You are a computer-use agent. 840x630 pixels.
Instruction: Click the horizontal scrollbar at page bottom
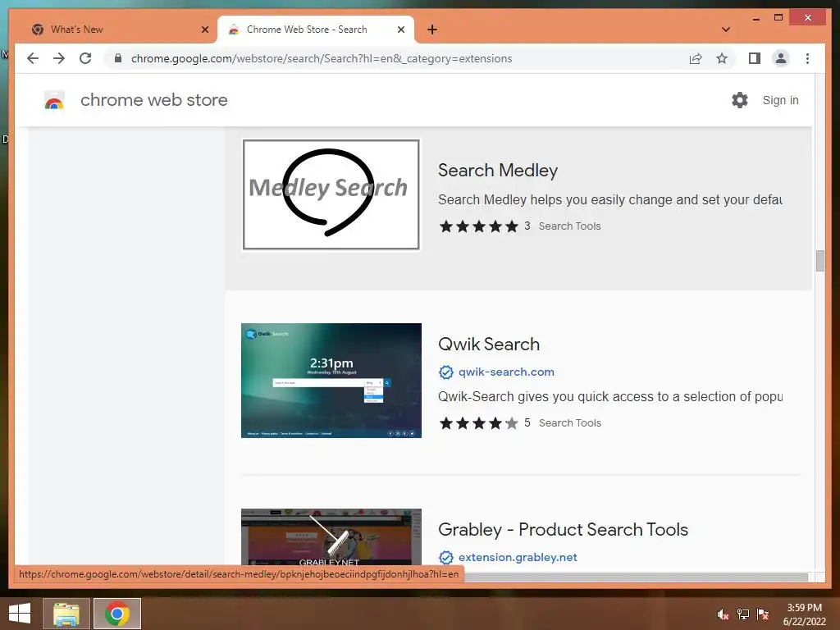635,577
